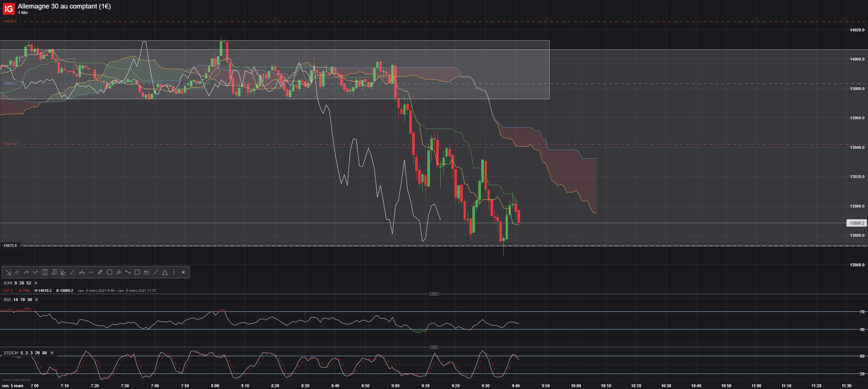Click the RSI 70 level label
The height and width of the screenshot is (389, 868).
[x=862, y=312]
